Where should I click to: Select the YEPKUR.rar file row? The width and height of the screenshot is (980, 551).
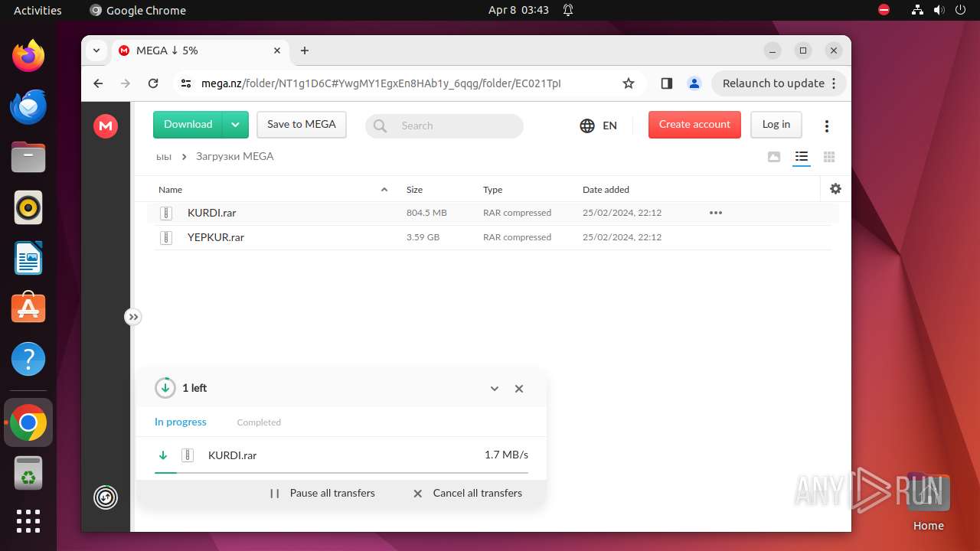492,238
